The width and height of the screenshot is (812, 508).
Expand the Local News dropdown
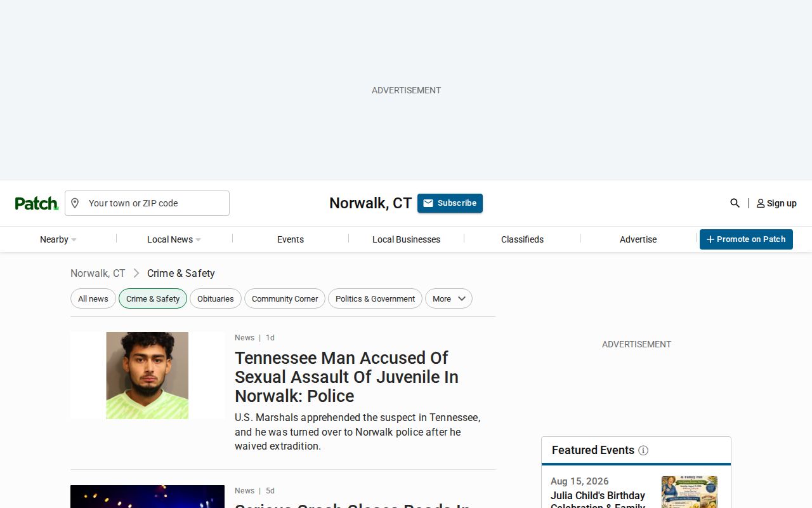(x=174, y=239)
